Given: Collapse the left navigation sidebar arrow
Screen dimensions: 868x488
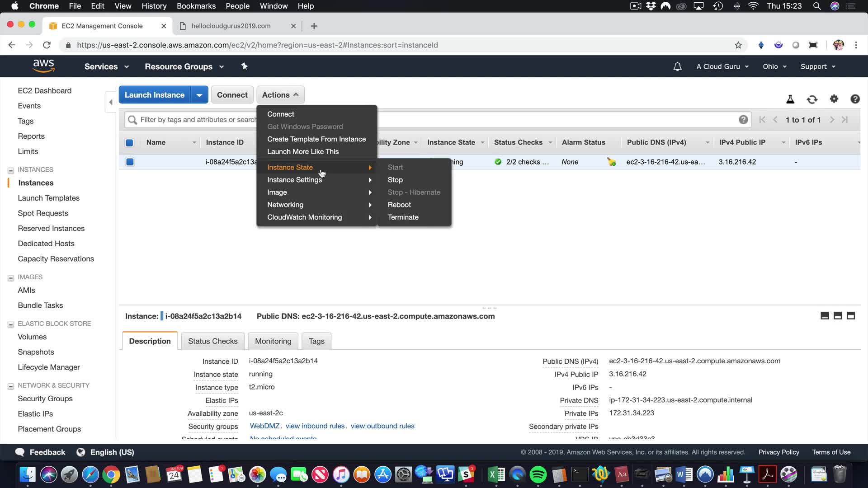Looking at the screenshot, I should point(111,102).
